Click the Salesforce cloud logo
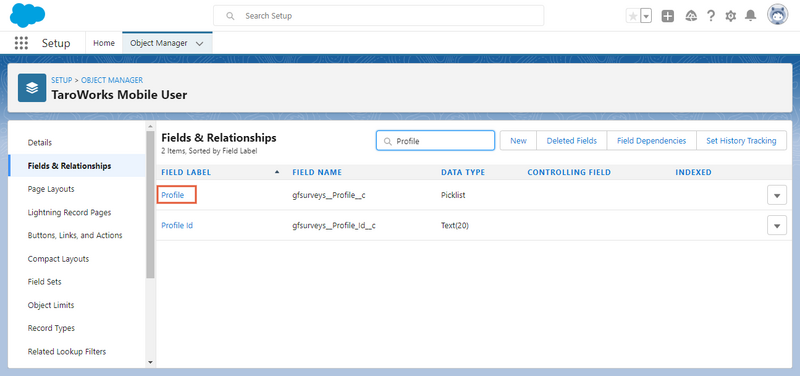This screenshot has width=800, height=376. 28,15
